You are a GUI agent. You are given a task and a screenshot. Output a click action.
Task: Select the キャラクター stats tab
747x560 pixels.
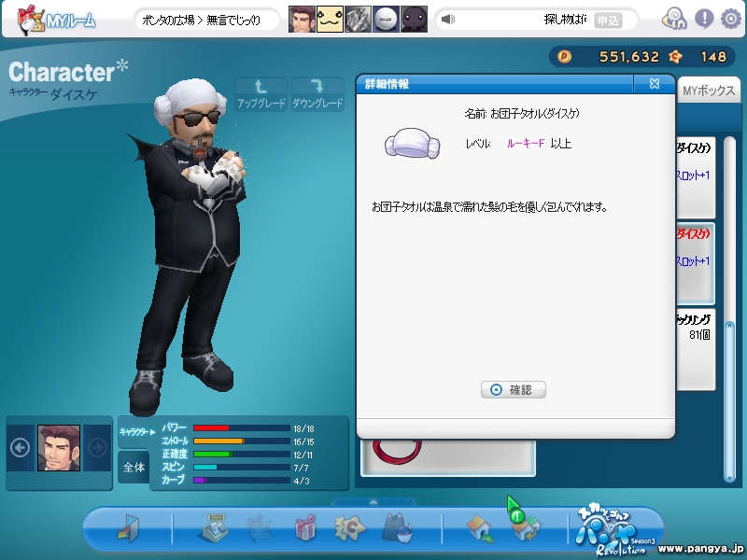137,432
